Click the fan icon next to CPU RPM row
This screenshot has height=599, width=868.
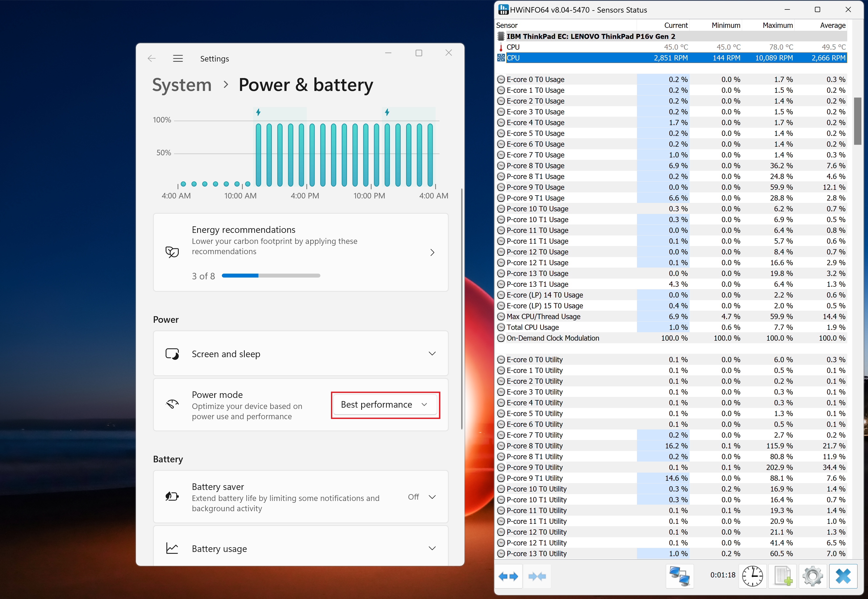(501, 58)
